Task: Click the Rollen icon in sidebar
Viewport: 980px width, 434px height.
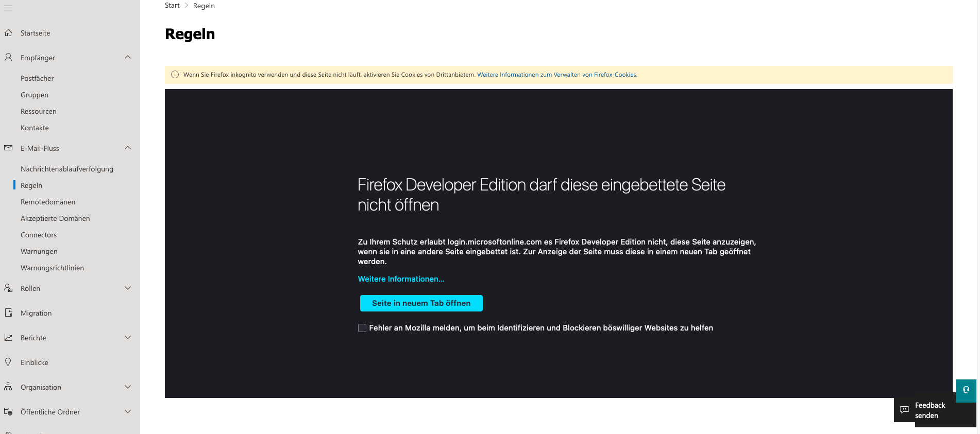Action: click(x=8, y=288)
